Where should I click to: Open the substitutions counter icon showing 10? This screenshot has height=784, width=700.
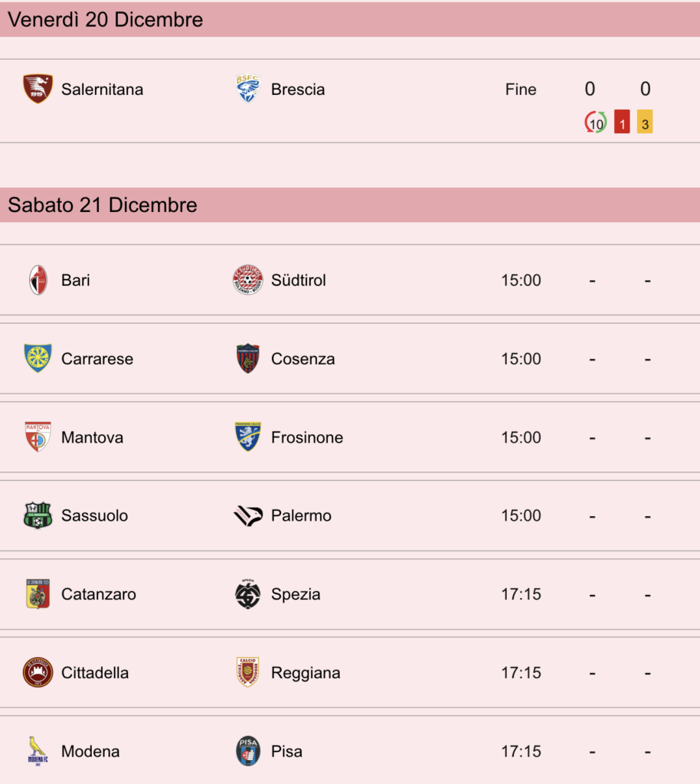tap(596, 122)
